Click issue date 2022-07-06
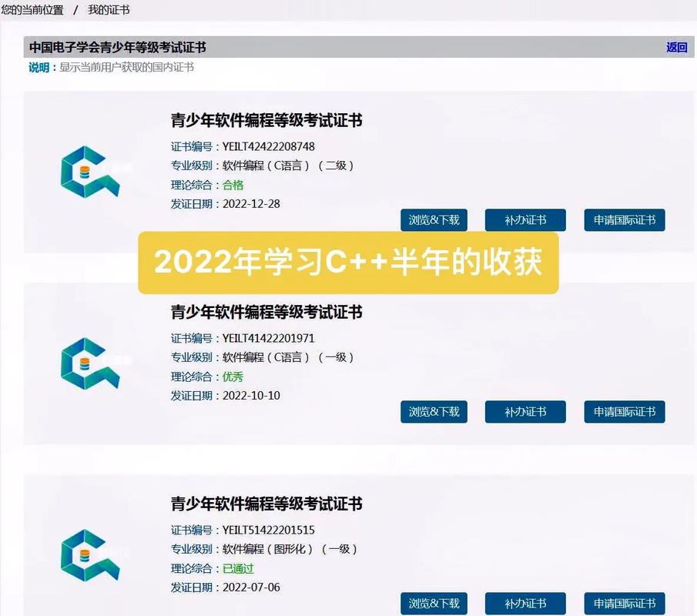 point(251,587)
